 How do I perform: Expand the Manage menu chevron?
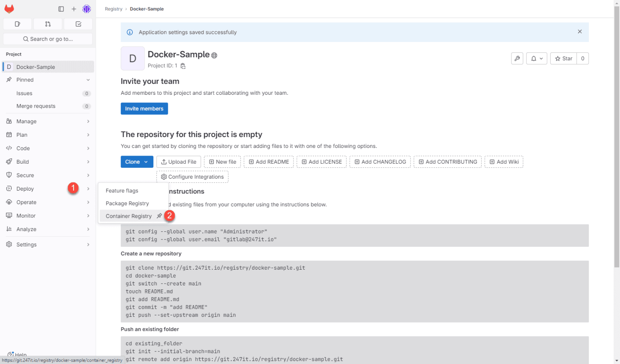pyautogui.click(x=88, y=121)
